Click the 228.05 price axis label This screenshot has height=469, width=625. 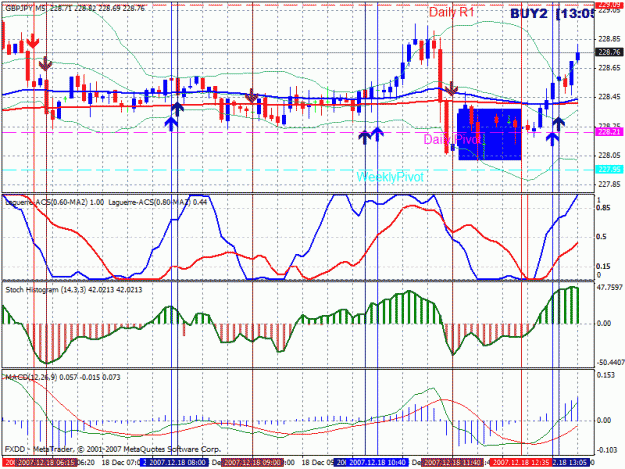click(x=609, y=155)
